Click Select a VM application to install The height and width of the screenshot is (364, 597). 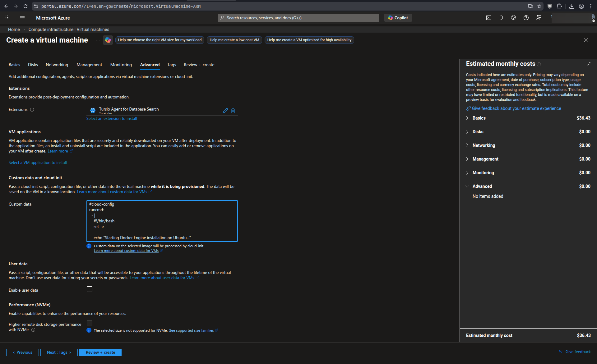[x=38, y=162]
